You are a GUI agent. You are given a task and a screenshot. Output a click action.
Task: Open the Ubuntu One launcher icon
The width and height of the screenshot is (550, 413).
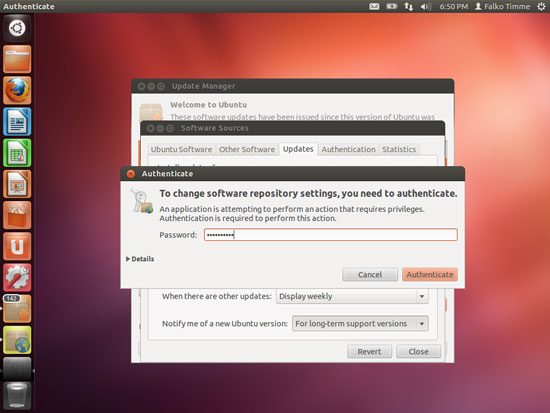click(x=17, y=246)
